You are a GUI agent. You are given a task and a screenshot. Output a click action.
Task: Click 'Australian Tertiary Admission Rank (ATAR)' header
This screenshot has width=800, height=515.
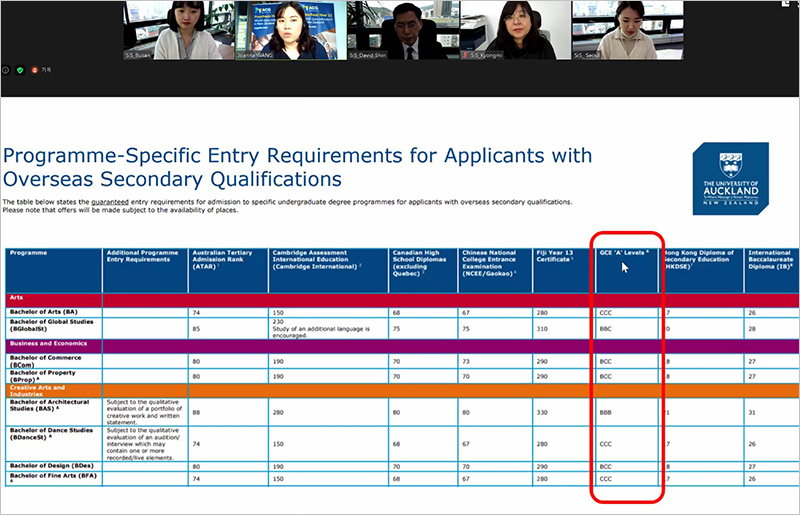click(228, 271)
